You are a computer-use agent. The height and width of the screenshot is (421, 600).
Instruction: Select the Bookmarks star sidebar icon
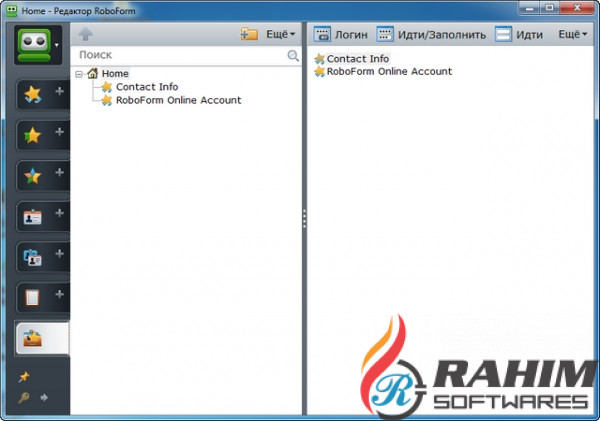(x=33, y=135)
